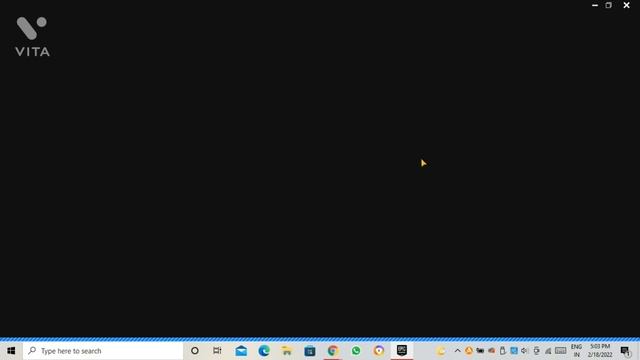Open the Action Center notifications icon
640x360 pixels.
[x=625, y=351]
